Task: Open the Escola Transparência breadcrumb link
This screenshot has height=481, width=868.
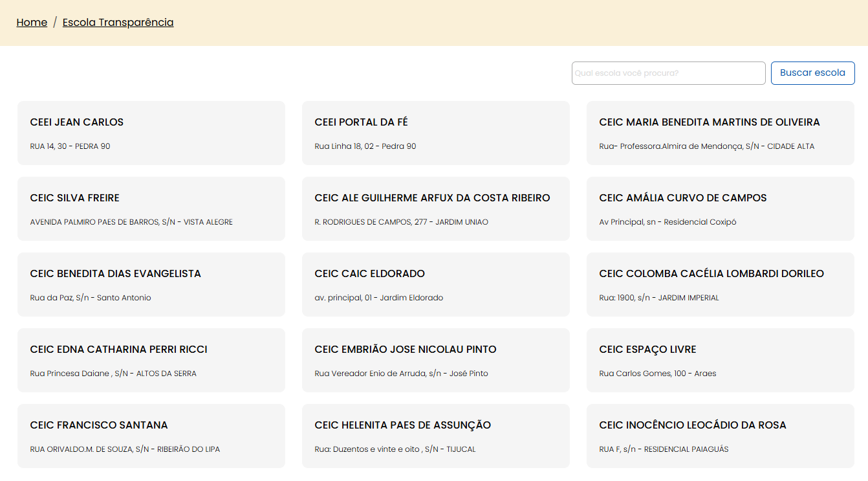Action: [x=118, y=23]
